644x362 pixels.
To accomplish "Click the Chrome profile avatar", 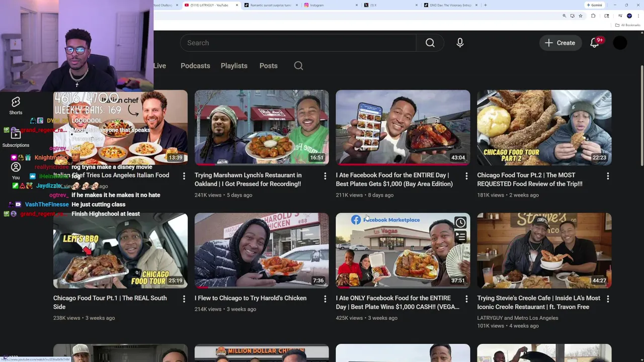I will coord(629,16).
